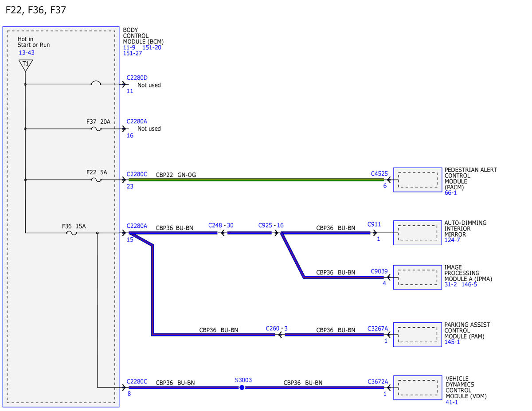Open PACM reference 66-1
Viewport: 532px width, 411px height.
pyautogui.click(x=450, y=193)
